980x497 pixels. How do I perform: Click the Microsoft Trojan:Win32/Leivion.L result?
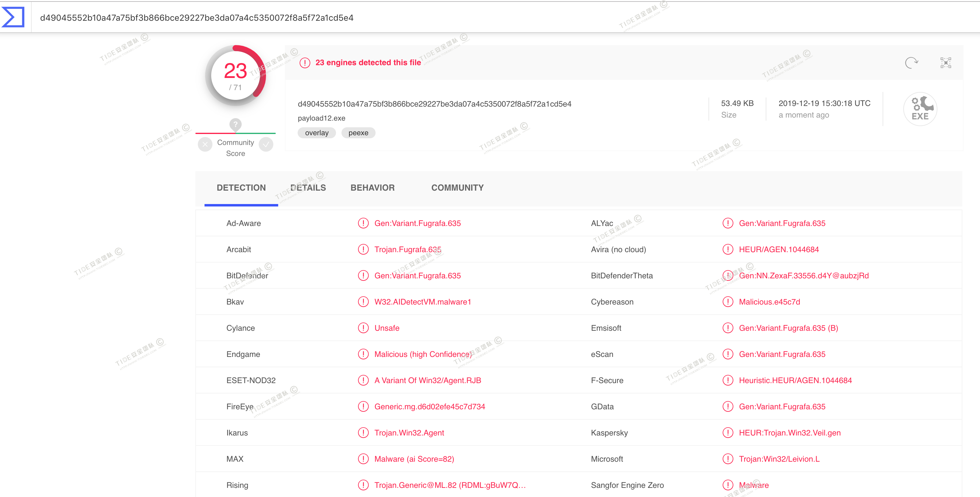(779, 459)
